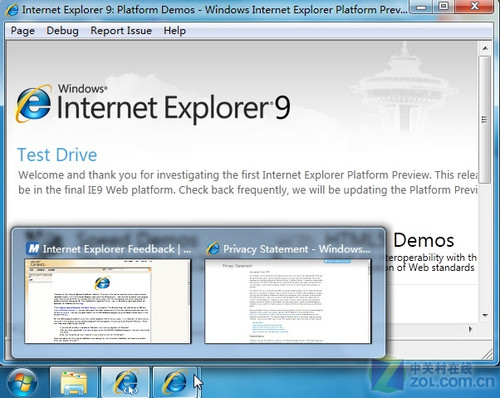Image resolution: width=500 pixels, height=398 pixels.
Task: Click the Internet Explorer 9 heading text
Action: point(173,108)
